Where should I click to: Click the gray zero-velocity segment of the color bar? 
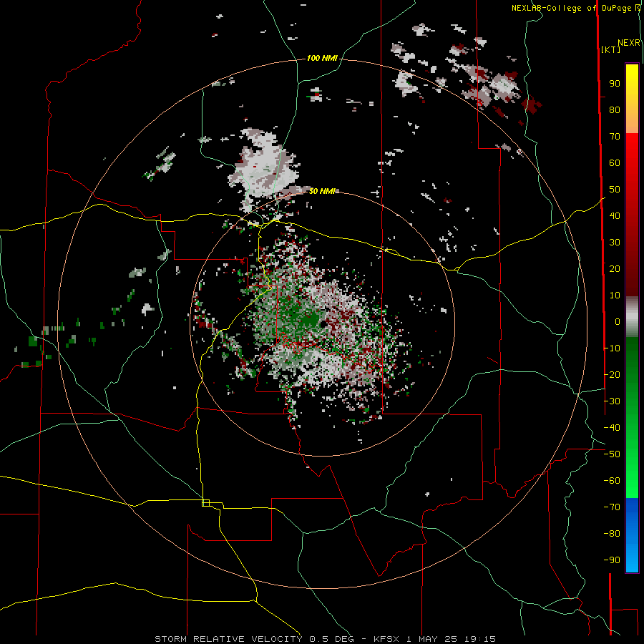(x=632, y=317)
